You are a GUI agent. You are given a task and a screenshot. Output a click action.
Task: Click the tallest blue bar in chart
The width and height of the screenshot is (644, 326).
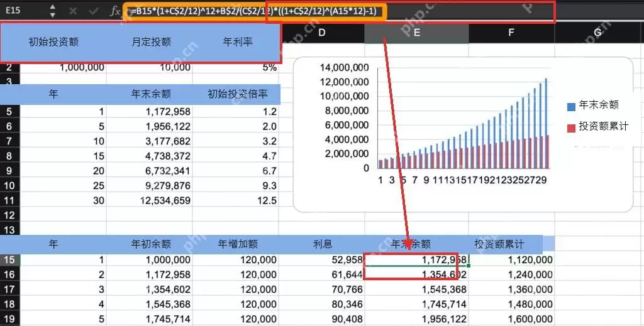[x=546, y=123]
